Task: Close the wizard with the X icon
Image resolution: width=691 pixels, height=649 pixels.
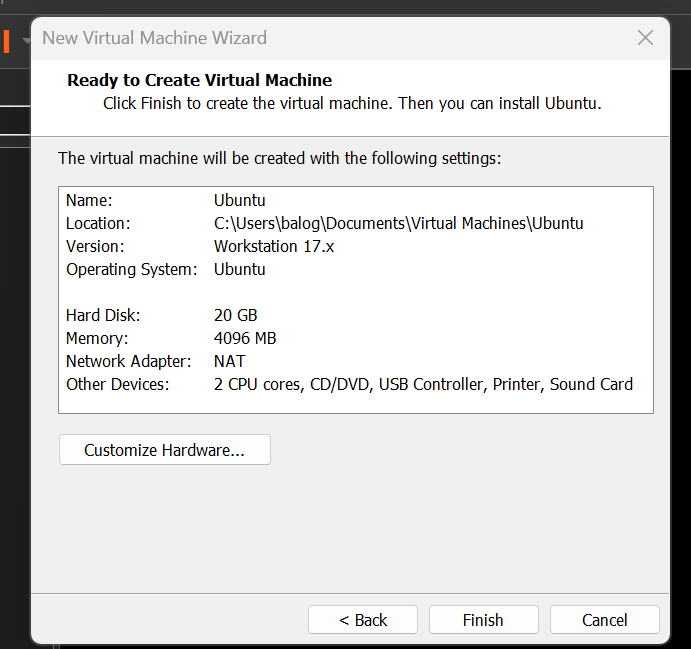Action: [645, 38]
